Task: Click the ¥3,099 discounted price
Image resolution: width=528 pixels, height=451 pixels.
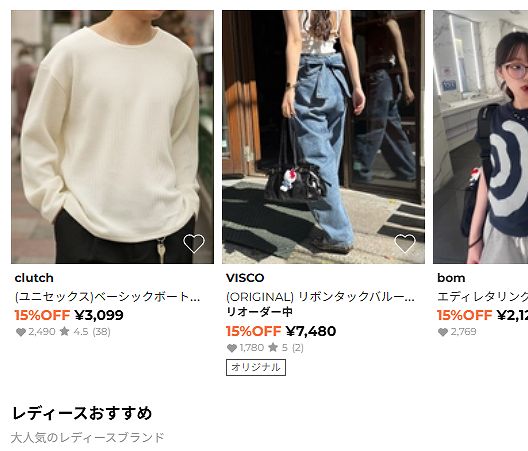Action: [99, 315]
